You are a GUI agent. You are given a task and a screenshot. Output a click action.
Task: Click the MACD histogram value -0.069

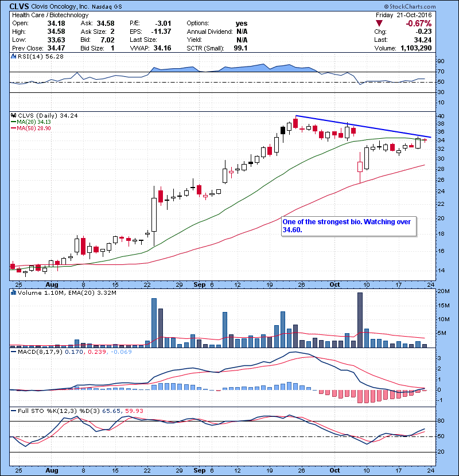point(122,352)
